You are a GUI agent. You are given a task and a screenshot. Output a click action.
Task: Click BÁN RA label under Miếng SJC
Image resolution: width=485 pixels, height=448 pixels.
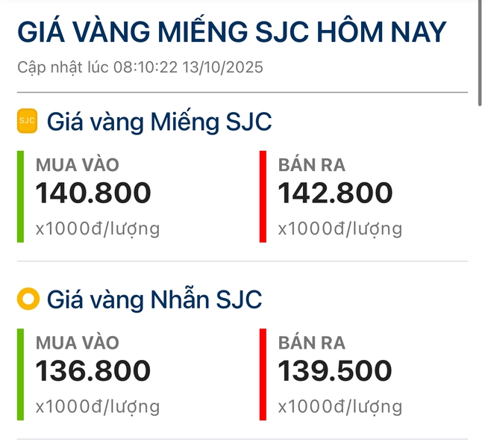pos(312,165)
